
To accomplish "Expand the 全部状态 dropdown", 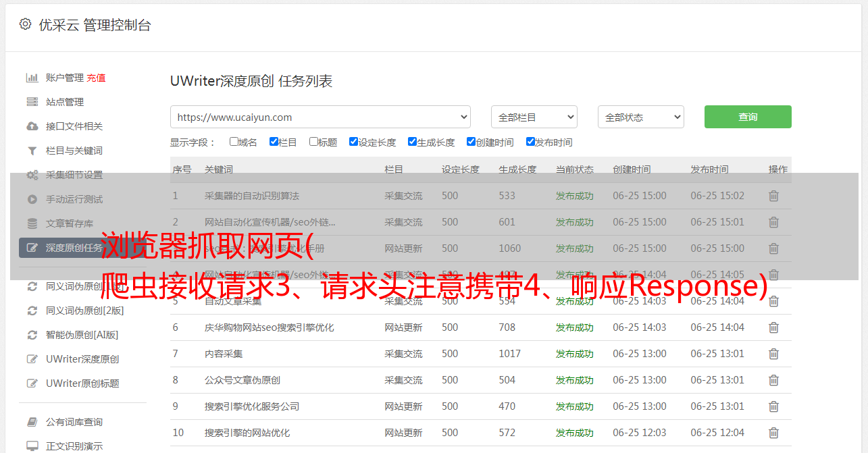I will [641, 117].
